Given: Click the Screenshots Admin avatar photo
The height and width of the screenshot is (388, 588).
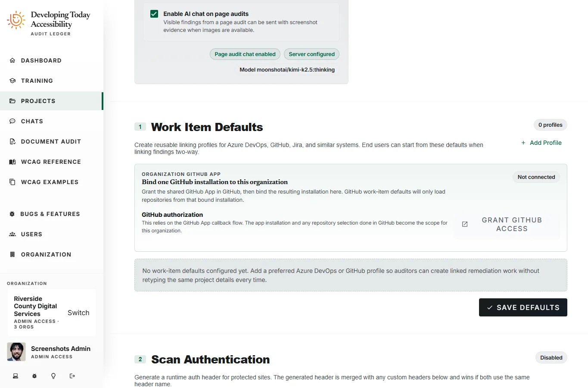Looking at the screenshot, I should (16, 352).
